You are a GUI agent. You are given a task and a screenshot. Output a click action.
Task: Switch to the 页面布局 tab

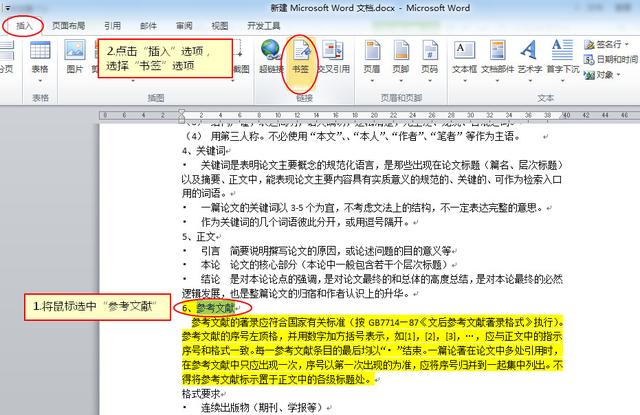click(68, 26)
